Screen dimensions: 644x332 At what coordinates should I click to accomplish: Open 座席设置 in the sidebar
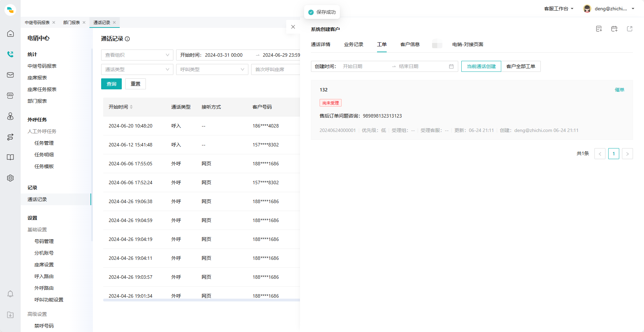(44, 265)
